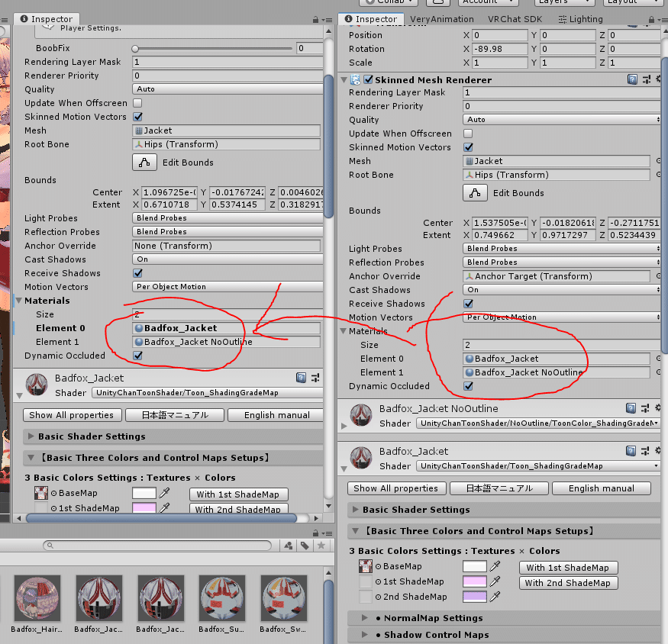668x644 pixels.
Task: Click English manual button in left panel
Action: 276,415
